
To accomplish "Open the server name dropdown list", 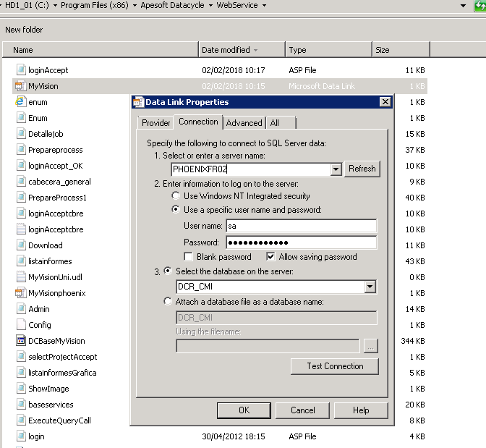I will click(336, 169).
